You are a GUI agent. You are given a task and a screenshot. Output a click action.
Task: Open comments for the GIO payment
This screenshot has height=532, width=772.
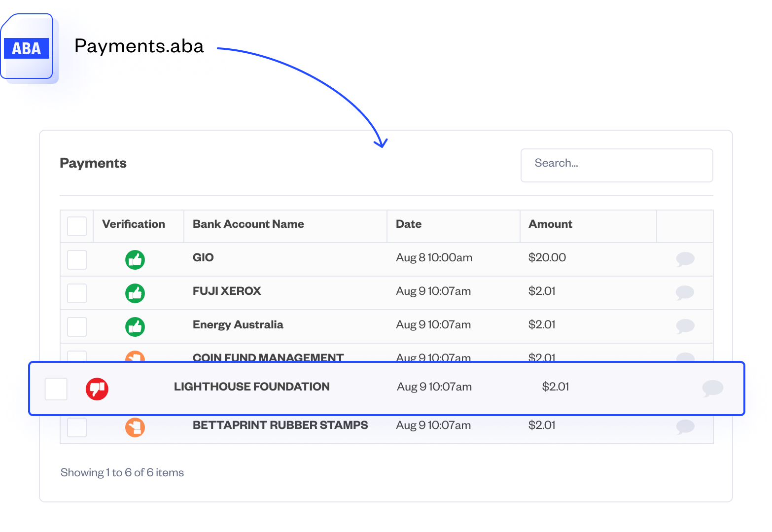[x=685, y=258]
